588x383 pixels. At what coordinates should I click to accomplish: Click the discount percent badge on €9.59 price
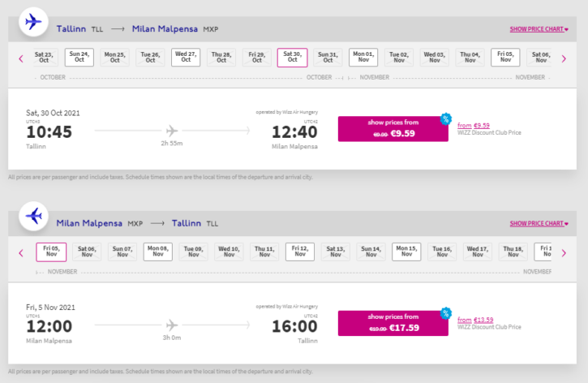[445, 119]
